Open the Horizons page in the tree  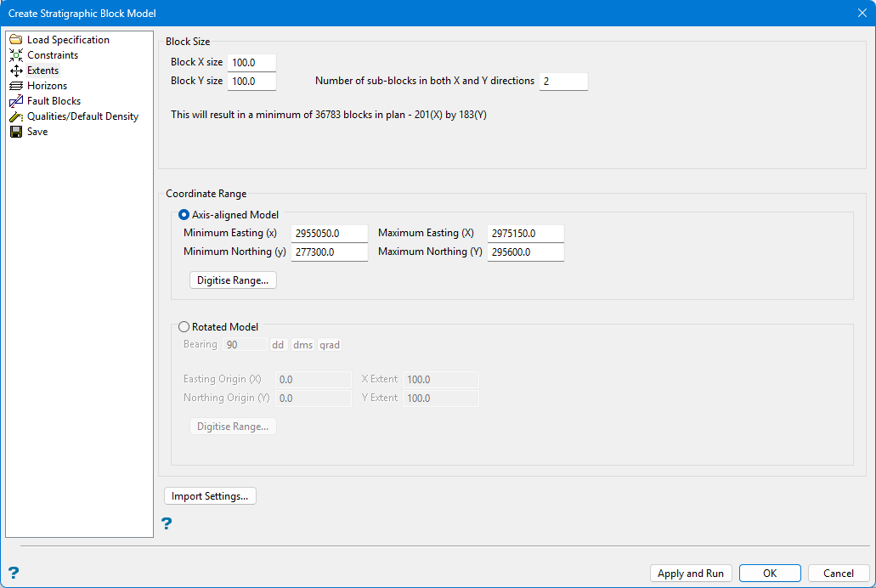[47, 86]
